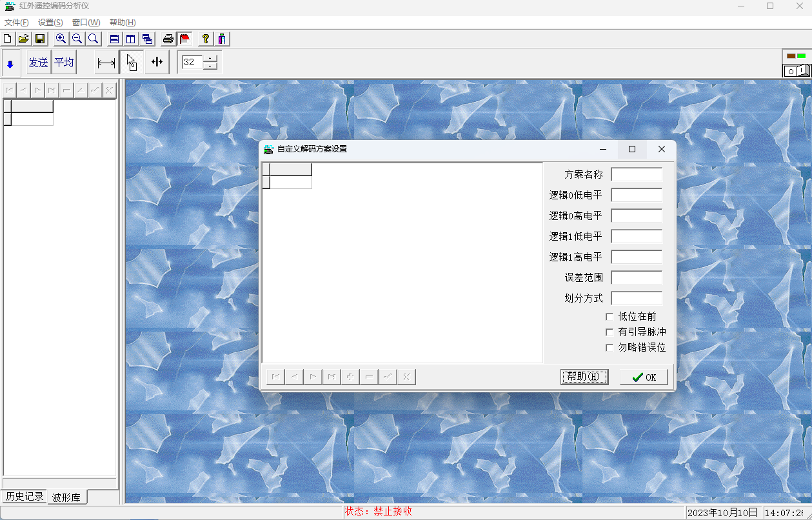Enable 低位在前 checkbox
This screenshot has width=812, height=520.
[609, 317]
